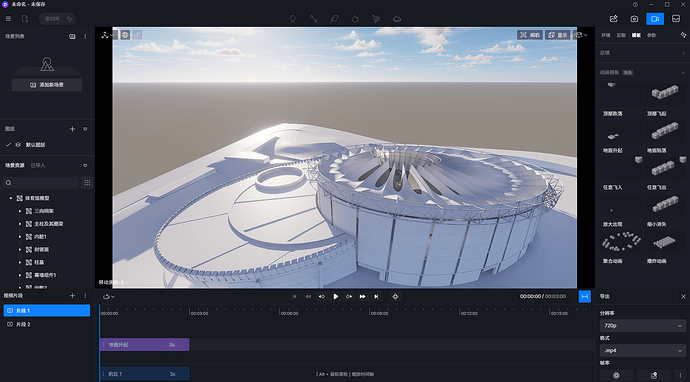Switch to video mode camera icon

pos(655,19)
